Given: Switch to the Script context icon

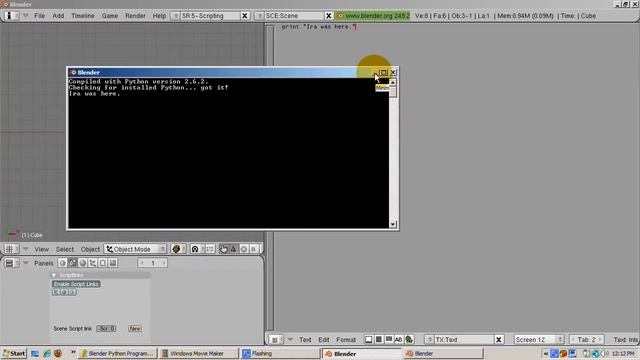Looking at the screenshot, I should coord(72,263).
